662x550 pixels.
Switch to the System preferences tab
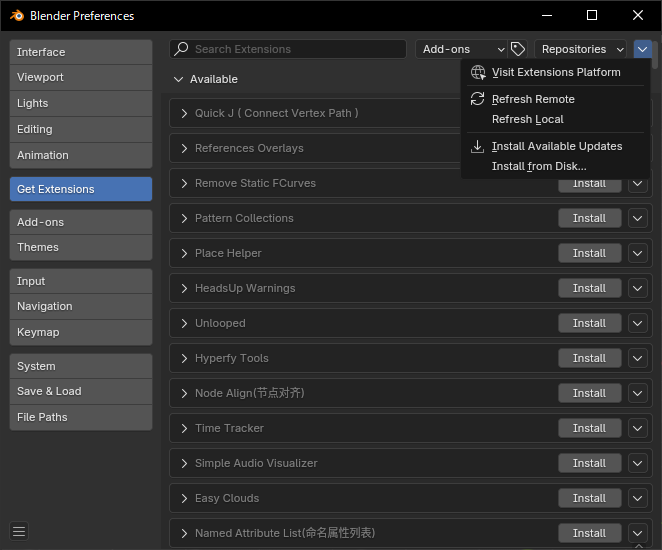[x=81, y=366]
